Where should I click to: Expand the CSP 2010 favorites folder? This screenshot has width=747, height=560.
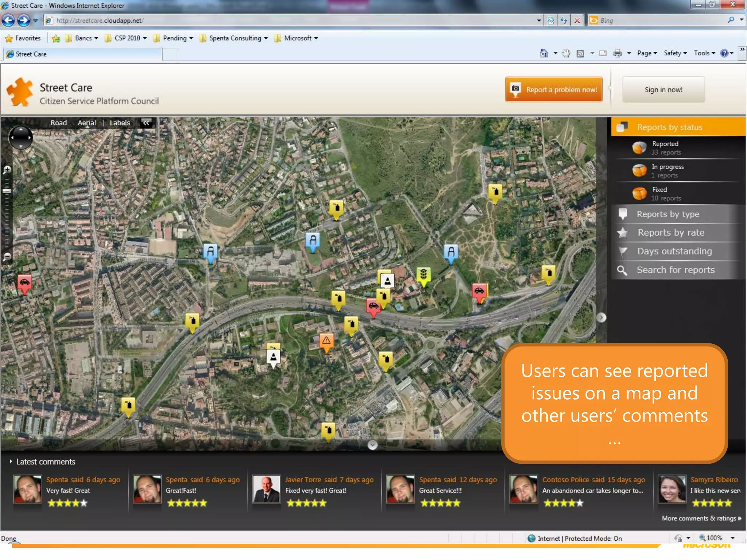pos(125,38)
